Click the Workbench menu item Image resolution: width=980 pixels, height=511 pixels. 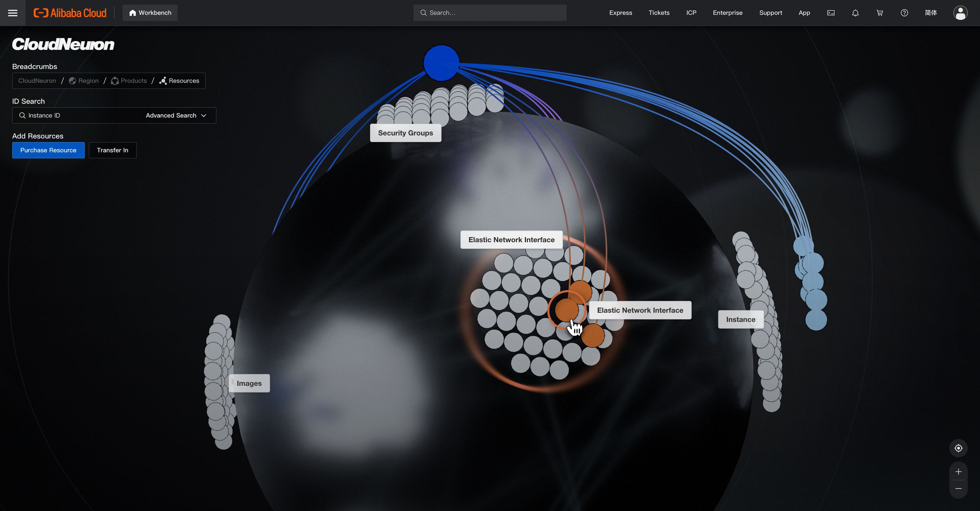tap(150, 13)
